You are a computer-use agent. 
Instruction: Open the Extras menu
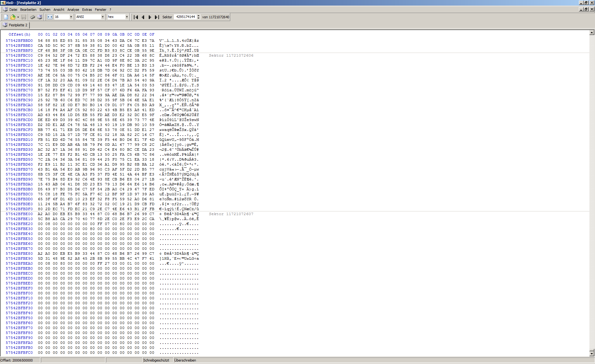87,10
